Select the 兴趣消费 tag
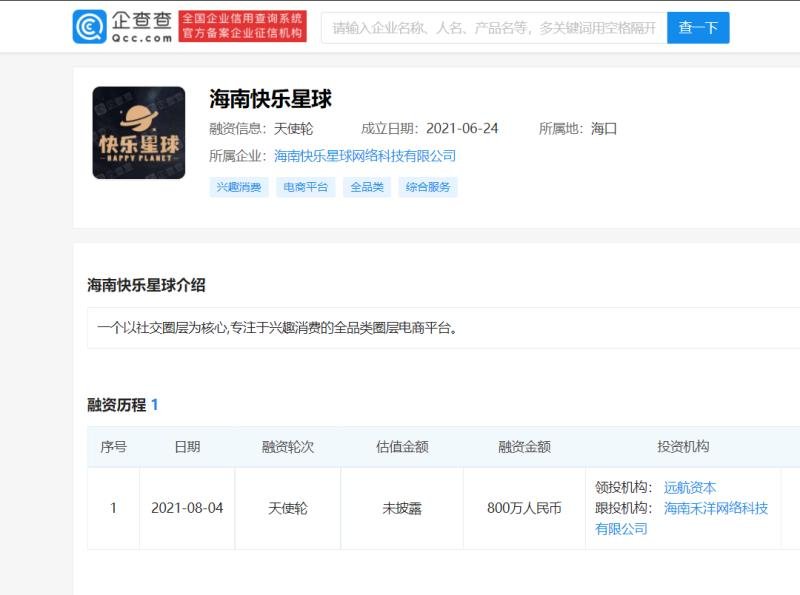The width and height of the screenshot is (800, 595). click(239, 187)
